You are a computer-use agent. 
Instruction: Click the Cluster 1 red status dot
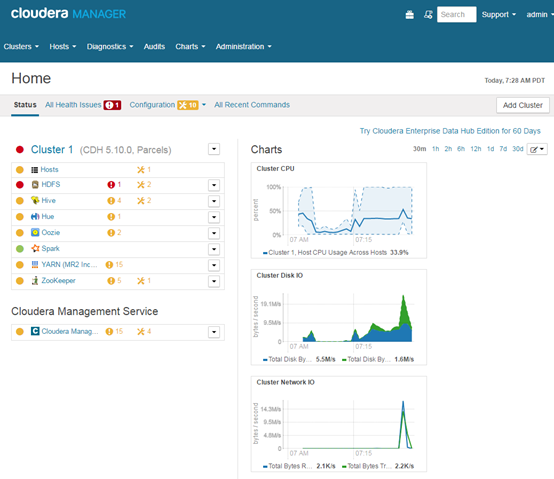click(20, 150)
